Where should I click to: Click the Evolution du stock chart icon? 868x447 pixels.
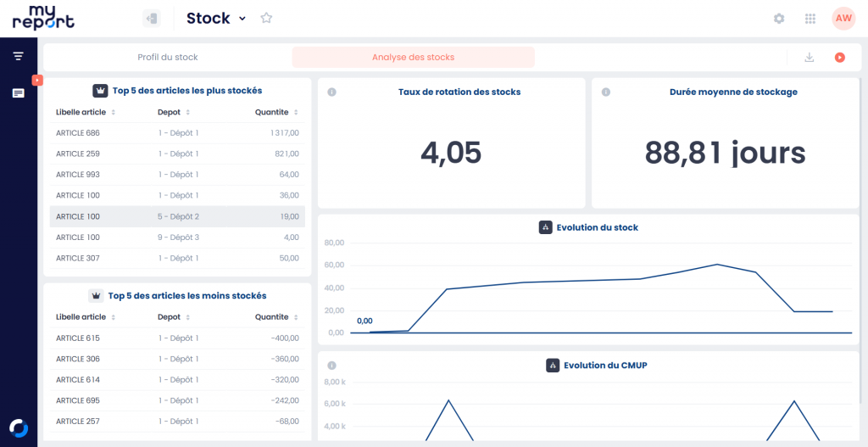(546, 227)
